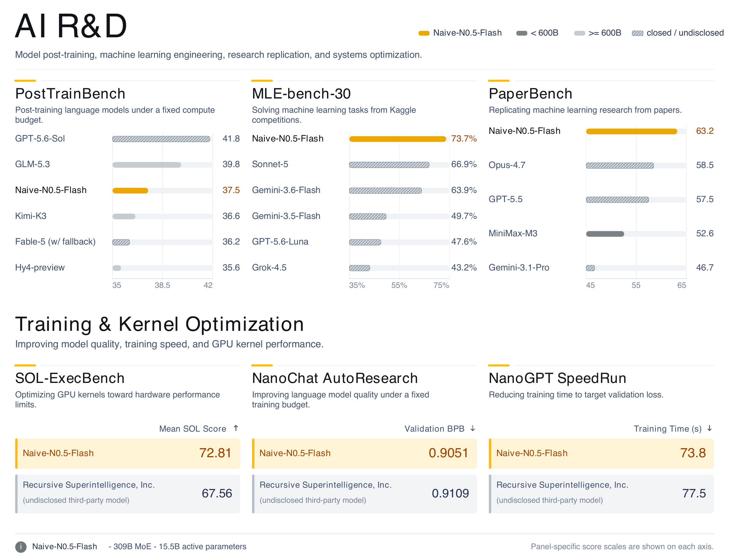Click the up arrow next to Mean SOL Score
Screen dimensions: 729x560
pos(236,428)
